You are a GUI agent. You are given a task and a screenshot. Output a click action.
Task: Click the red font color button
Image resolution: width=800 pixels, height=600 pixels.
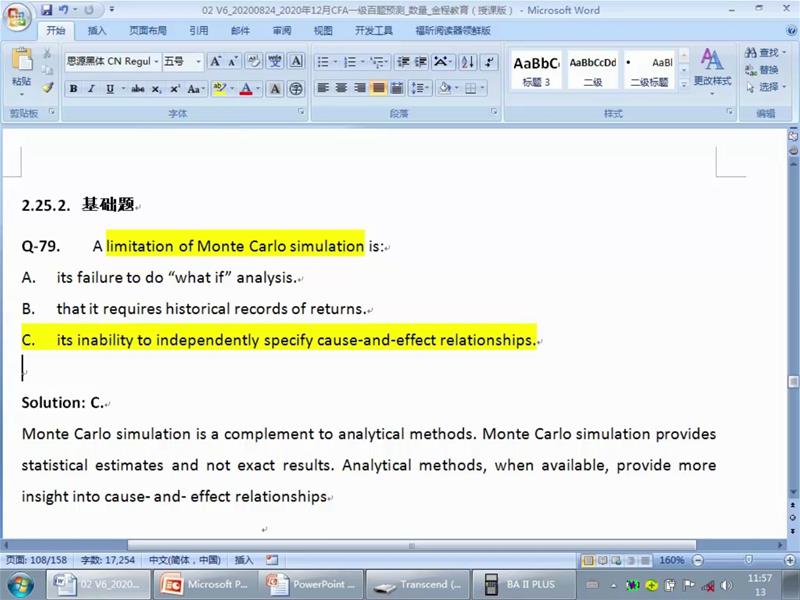pos(246,88)
